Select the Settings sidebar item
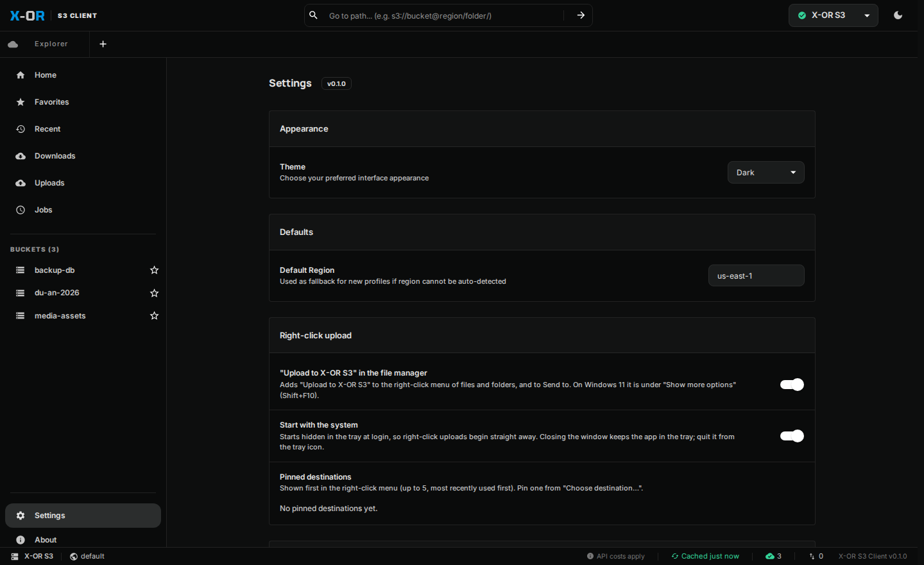This screenshot has width=924, height=565. click(83, 516)
